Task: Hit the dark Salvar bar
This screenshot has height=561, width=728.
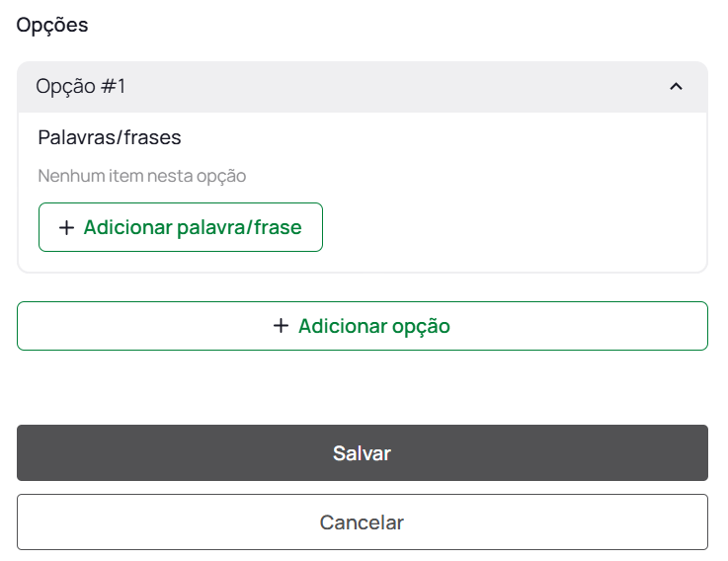Action: click(x=362, y=453)
